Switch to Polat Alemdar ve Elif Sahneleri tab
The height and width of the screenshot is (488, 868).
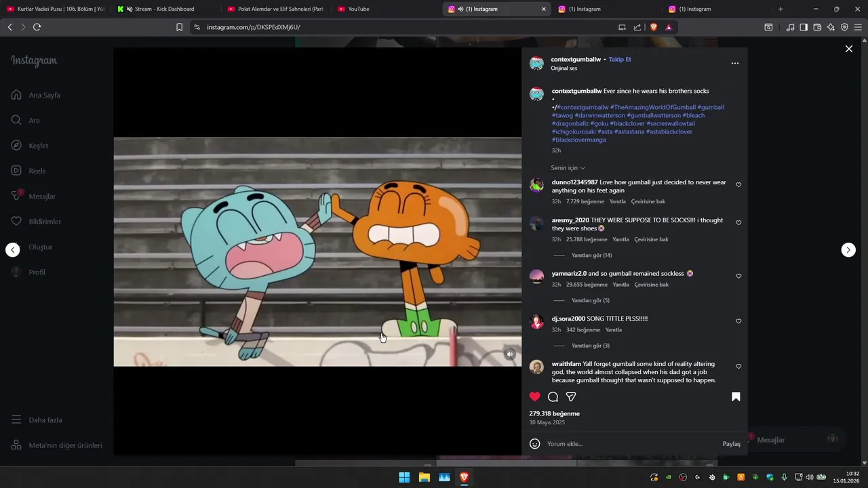277,9
